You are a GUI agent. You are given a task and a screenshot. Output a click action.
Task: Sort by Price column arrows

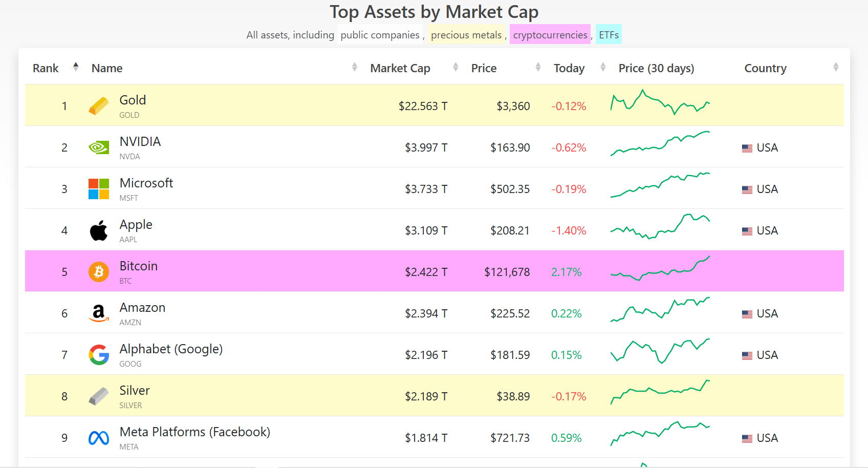tap(538, 67)
